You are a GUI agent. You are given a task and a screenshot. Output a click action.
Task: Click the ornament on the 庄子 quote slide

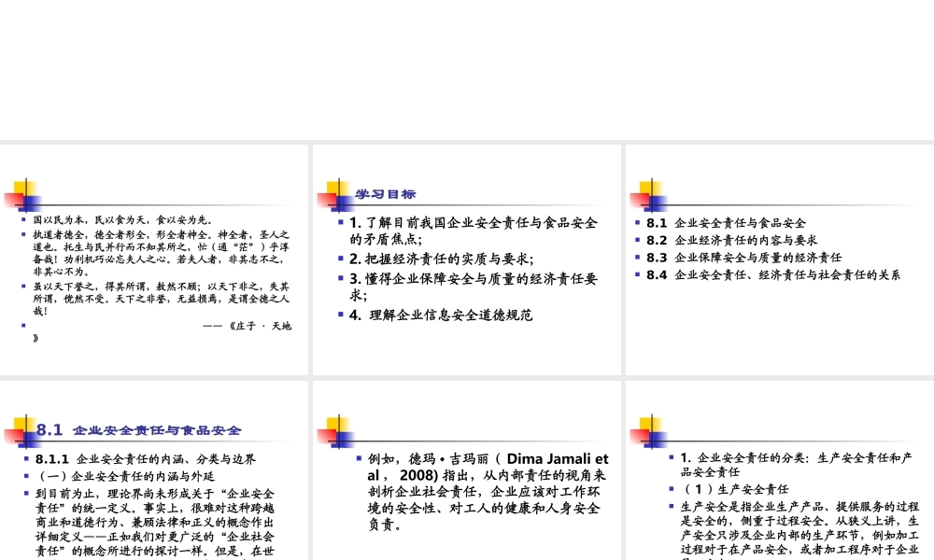point(25,196)
